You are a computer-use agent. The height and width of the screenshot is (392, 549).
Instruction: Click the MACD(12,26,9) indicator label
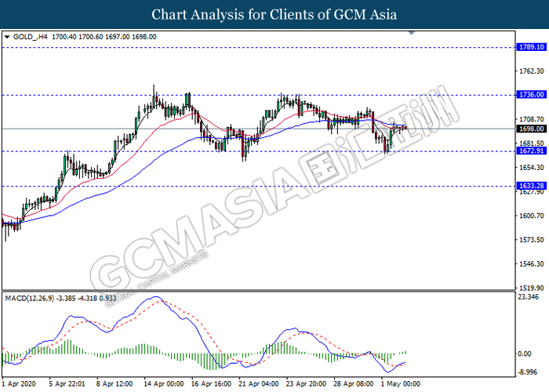[x=30, y=298]
